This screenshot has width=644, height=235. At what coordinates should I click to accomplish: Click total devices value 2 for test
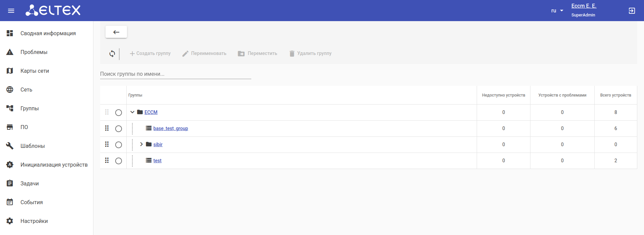616,161
